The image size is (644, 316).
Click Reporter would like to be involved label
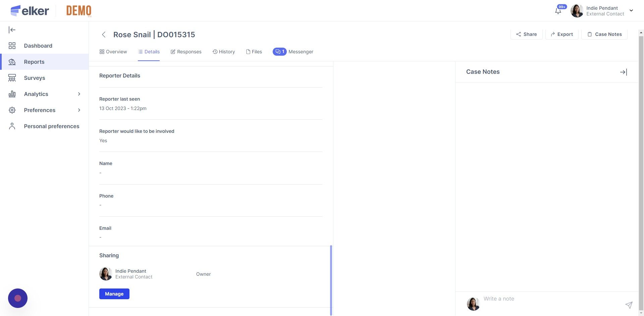pyautogui.click(x=137, y=131)
